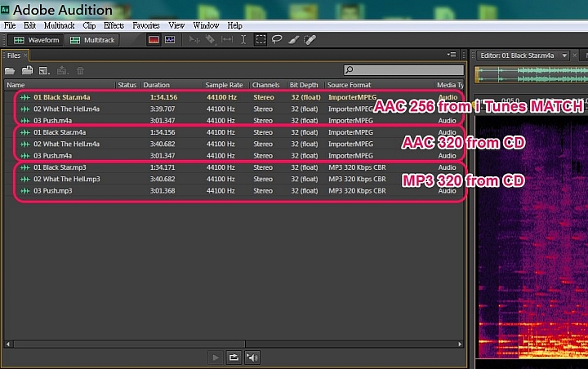The width and height of the screenshot is (588, 369).
Task: Pick the Lasso Selection tool
Action: click(x=277, y=40)
